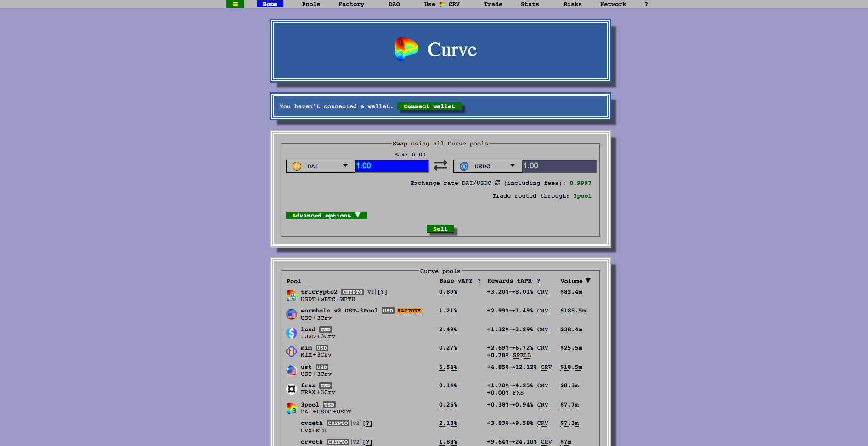Open the Risks menu item

(x=572, y=4)
